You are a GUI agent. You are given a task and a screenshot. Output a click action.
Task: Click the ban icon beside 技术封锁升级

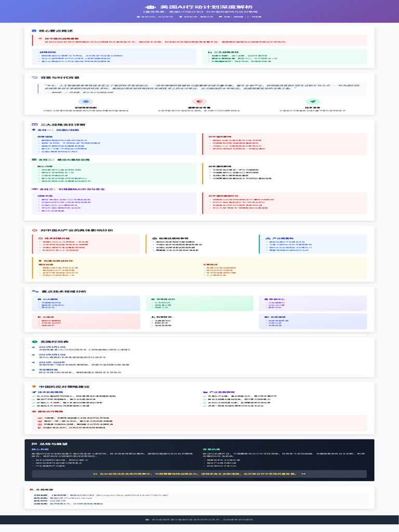(41, 238)
